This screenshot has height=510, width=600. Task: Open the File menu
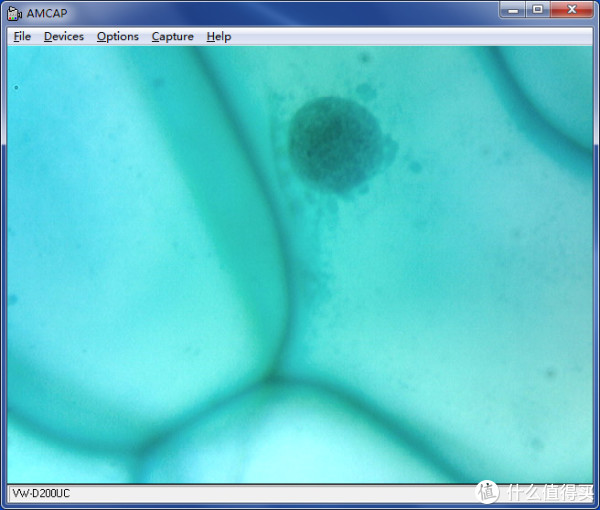click(x=22, y=37)
